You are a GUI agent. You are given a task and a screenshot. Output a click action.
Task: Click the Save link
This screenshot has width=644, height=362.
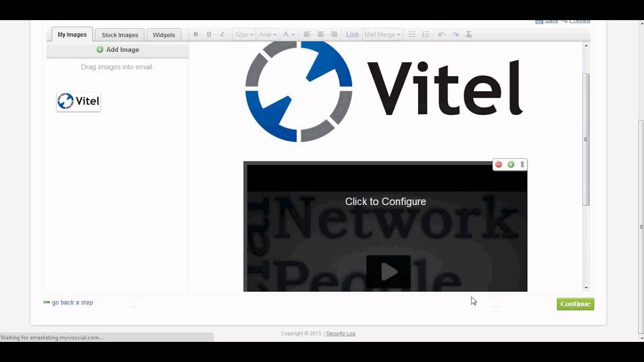click(x=551, y=21)
